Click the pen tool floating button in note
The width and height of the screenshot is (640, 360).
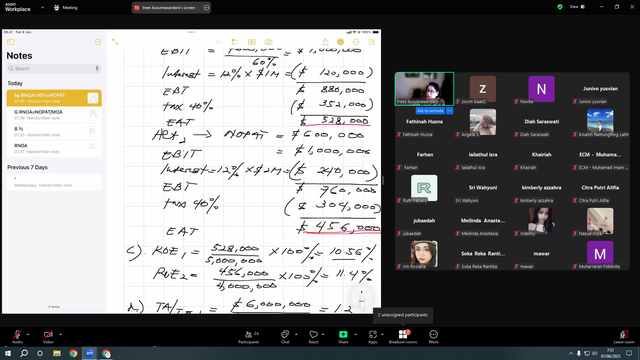[x=361, y=297]
